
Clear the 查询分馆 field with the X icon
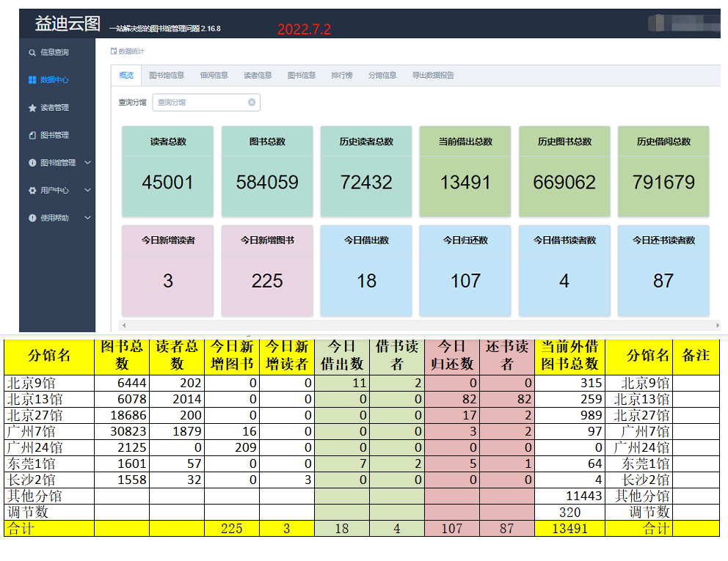252,103
